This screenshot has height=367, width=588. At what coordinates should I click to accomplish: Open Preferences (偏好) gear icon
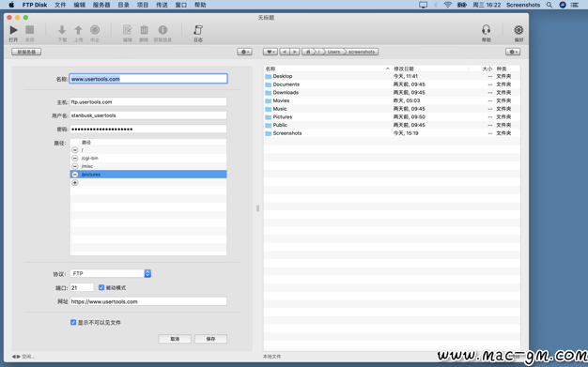(x=518, y=30)
